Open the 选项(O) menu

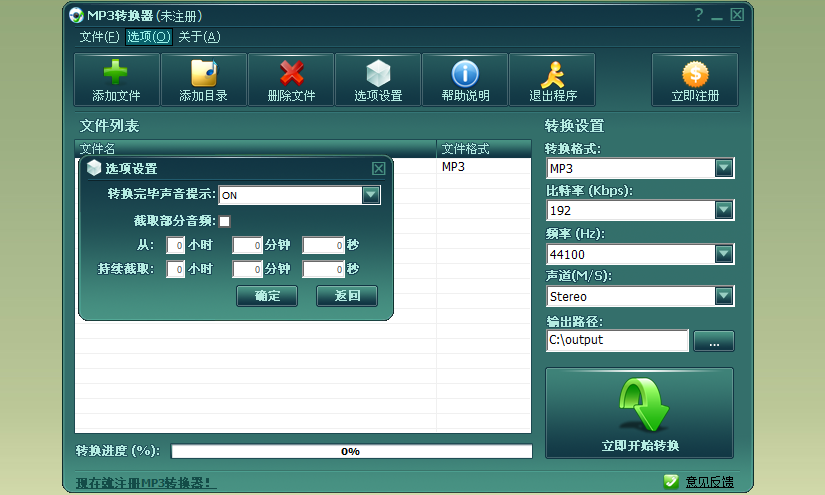[149, 37]
